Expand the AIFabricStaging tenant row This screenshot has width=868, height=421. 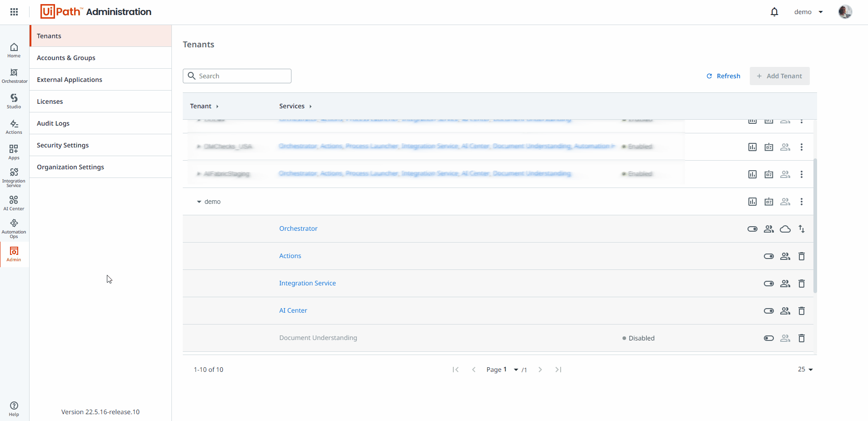pos(199,174)
